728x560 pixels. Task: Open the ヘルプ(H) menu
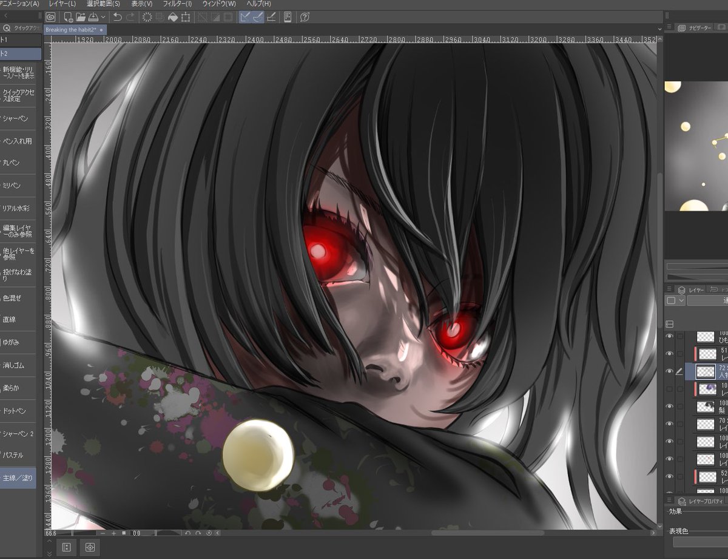(x=258, y=4)
